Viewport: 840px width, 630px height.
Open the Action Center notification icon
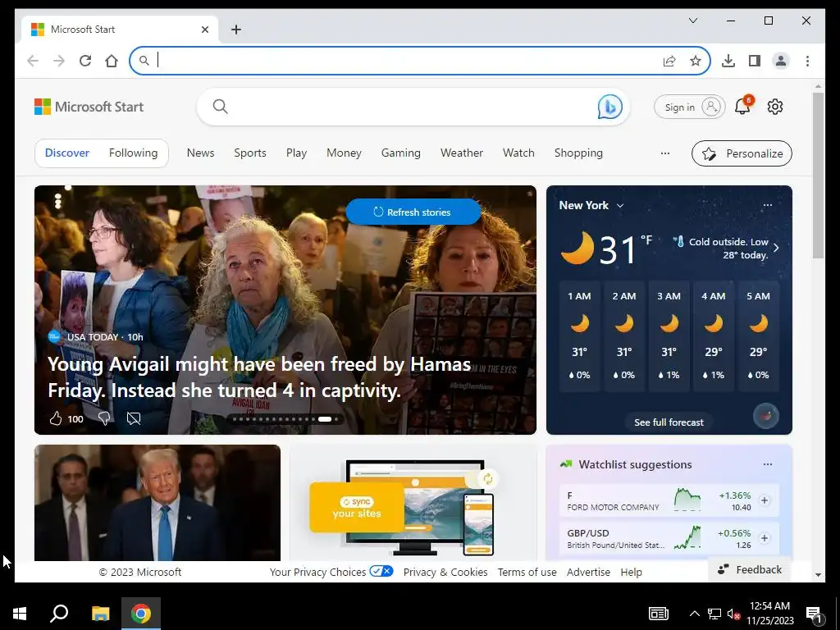click(x=814, y=614)
